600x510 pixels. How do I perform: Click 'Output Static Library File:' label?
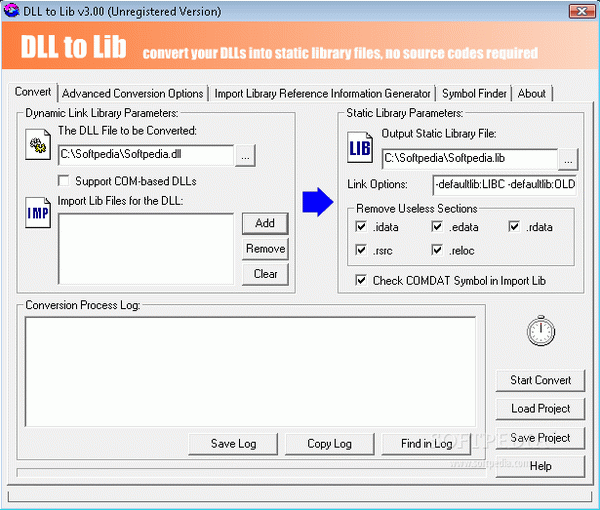(439, 134)
